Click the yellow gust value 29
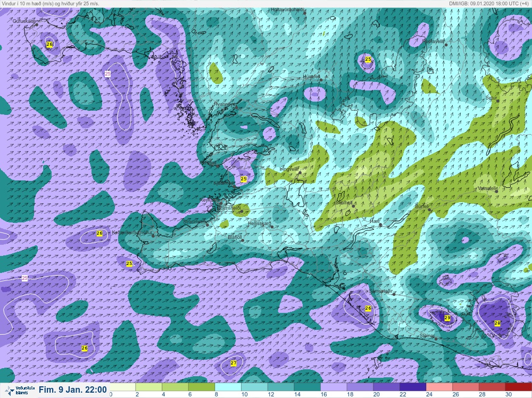532x398 pixels. pyautogui.click(x=447, y=318)
